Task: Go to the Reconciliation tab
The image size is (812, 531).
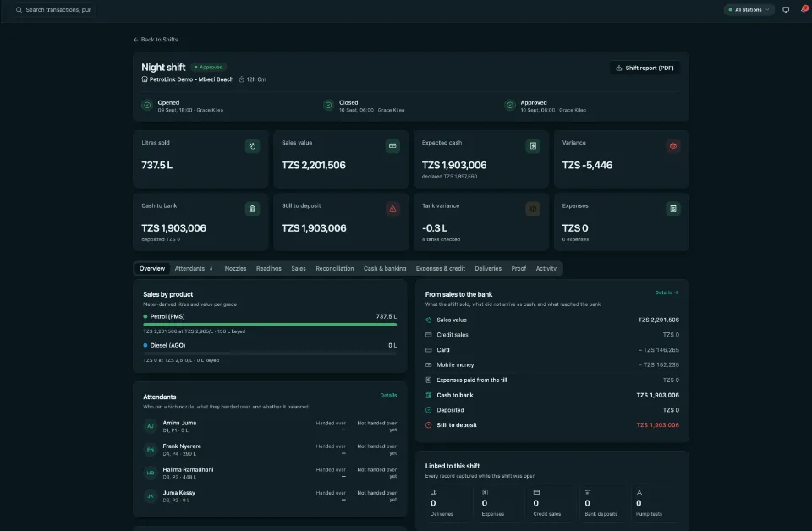Action: coord(335,269)
